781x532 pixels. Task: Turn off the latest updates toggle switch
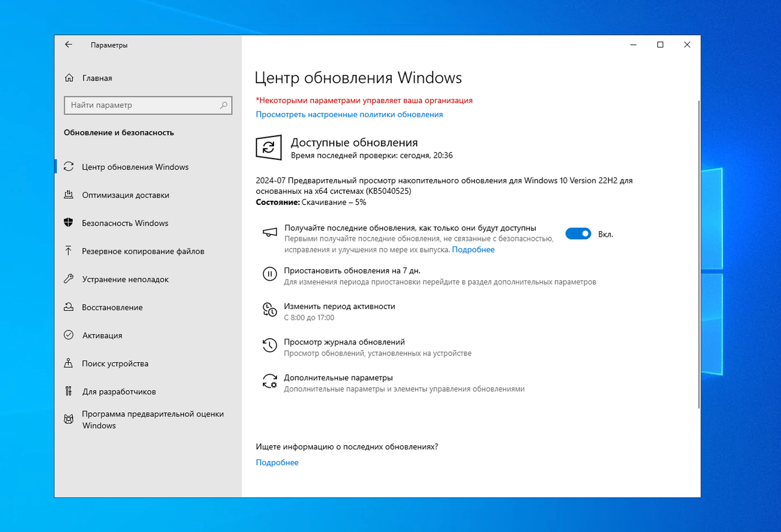pyautogui.click(x=578, y=234)
